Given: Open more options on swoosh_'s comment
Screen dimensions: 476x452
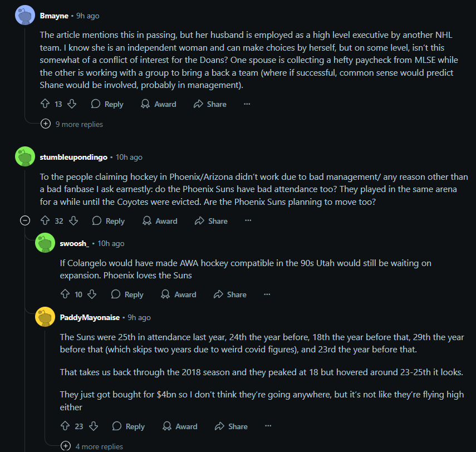Looking at the screenshot, I should click(267, 294).
